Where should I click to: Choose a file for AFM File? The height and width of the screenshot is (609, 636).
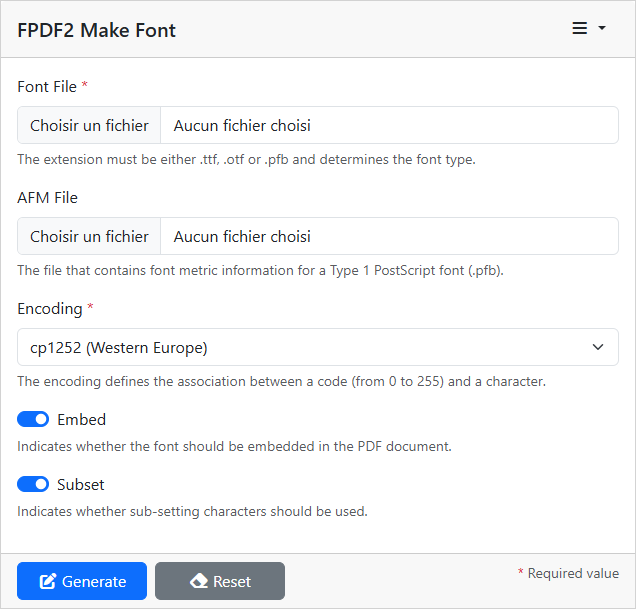pyautogui.click(x=89, y=236)
